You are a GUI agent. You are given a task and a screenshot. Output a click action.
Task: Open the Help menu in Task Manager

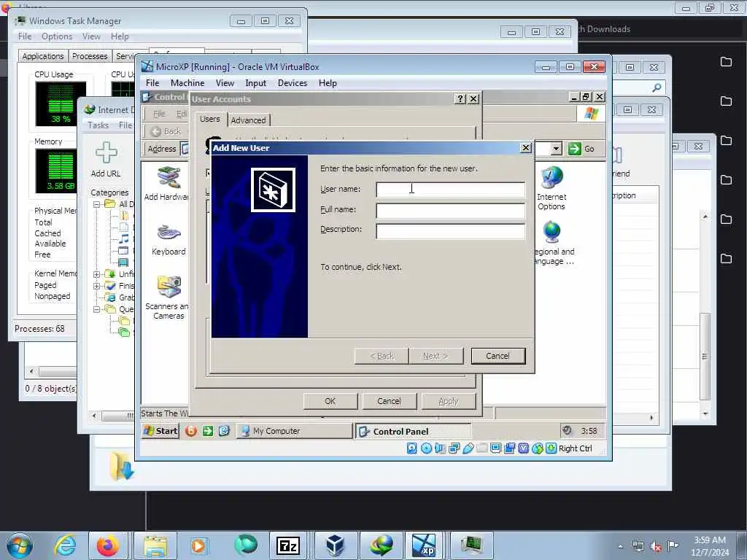click(x=120, y=36)
